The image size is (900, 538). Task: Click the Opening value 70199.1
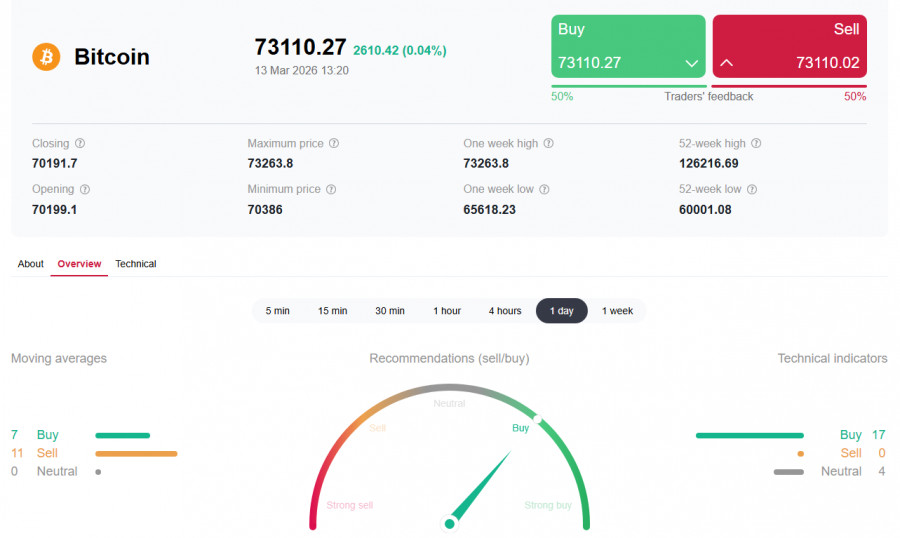[x=55, y=210]
